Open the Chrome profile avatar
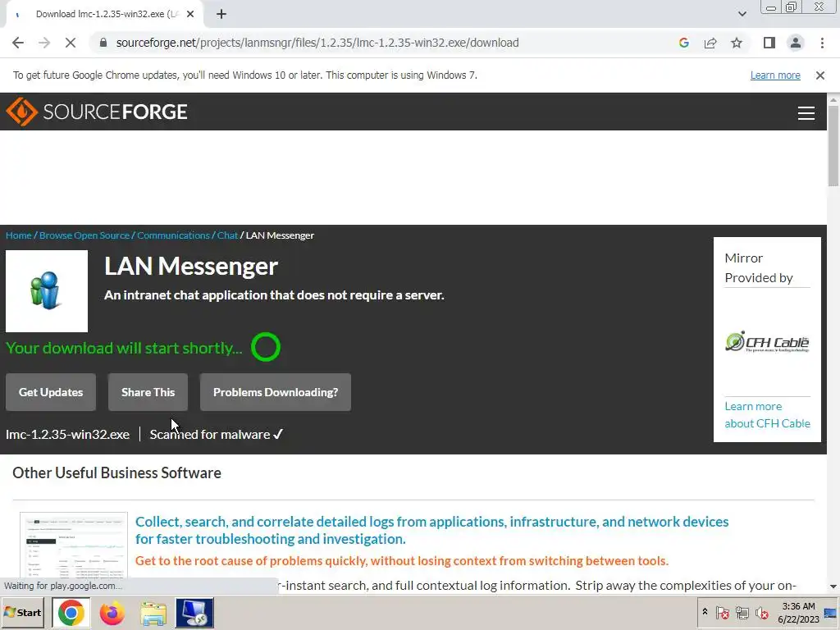 coord(796,43)
